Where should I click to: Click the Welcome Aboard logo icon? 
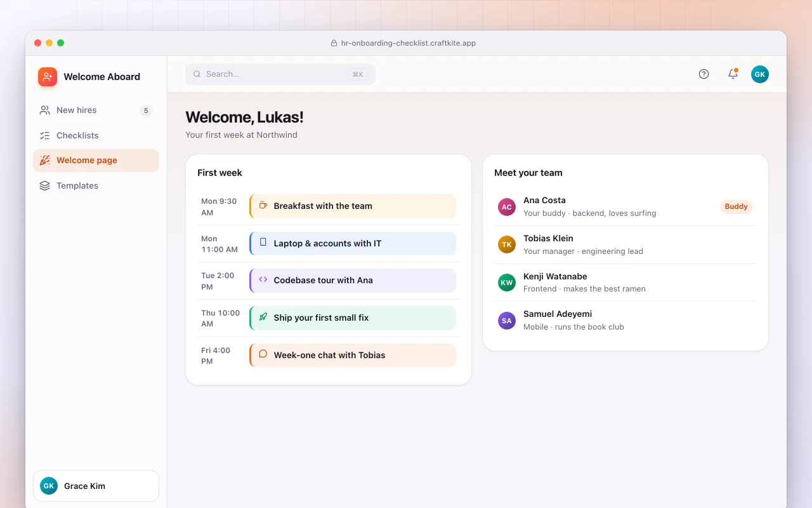coord(48,77)
